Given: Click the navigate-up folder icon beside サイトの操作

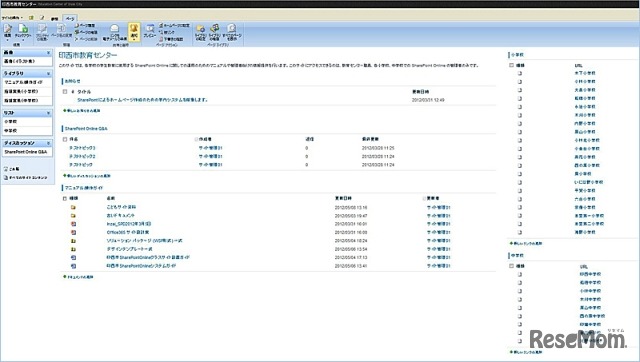Looking at the screenshot, I should [x=31, y=18].
